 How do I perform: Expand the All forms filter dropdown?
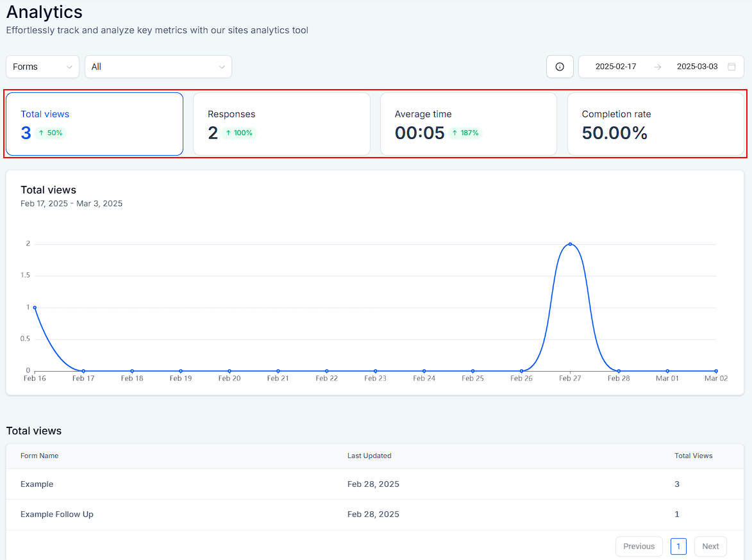click(158, 67)
